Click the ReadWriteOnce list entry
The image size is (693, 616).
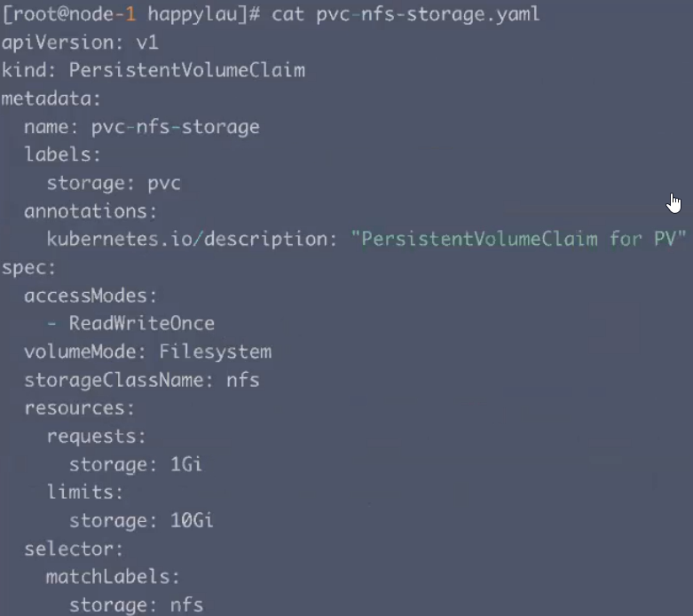coord(142,324)
